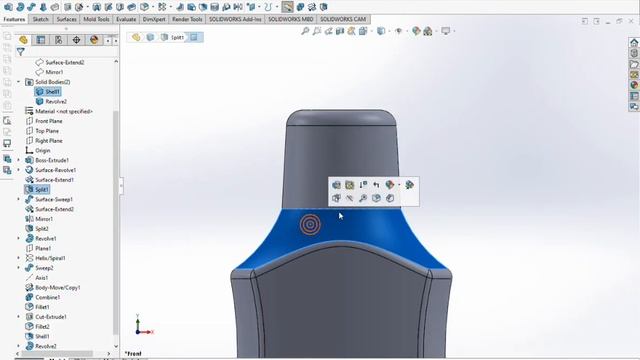Open Display Style dropdown in view toolbar
The height and width of the screenshot is (360, 640).
[x=381, y=31]
